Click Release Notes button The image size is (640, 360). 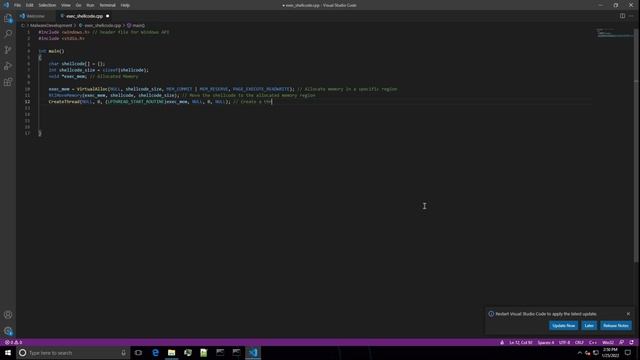tap(616, 326)
